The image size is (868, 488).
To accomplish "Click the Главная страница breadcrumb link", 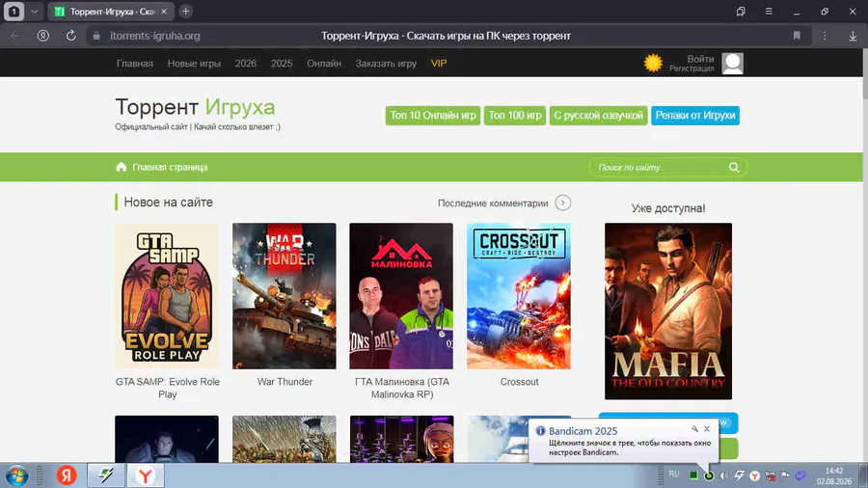I will point(170,167).
